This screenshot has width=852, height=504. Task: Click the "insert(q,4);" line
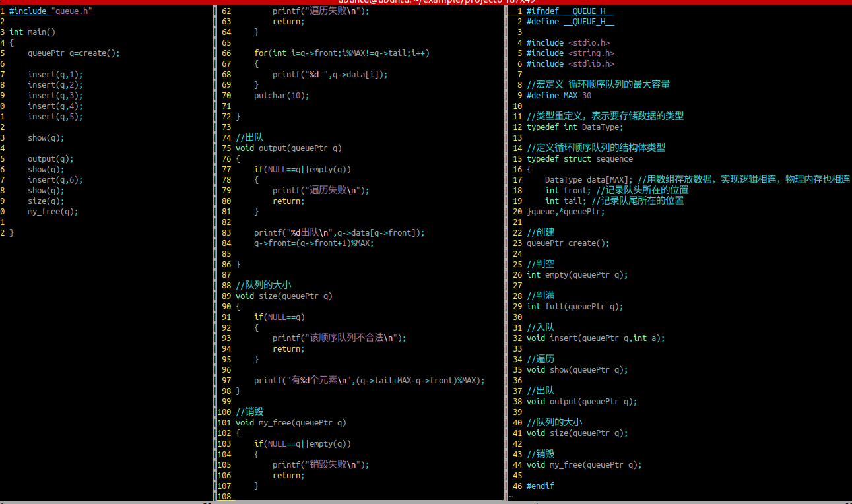(x=55, y=106)
